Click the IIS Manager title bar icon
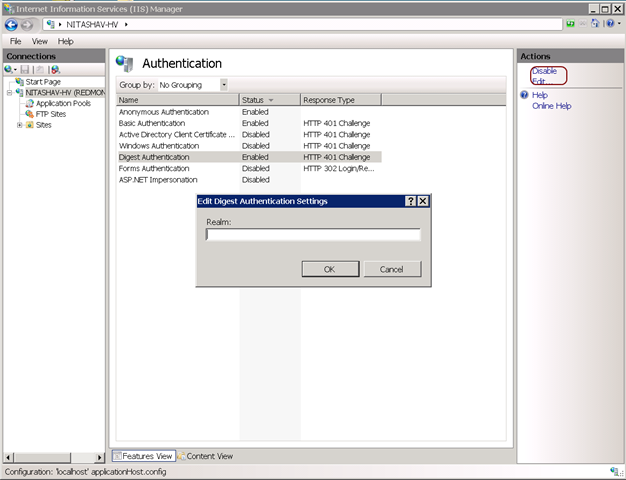This screenshot has height=480, width=626. (9, 8)
